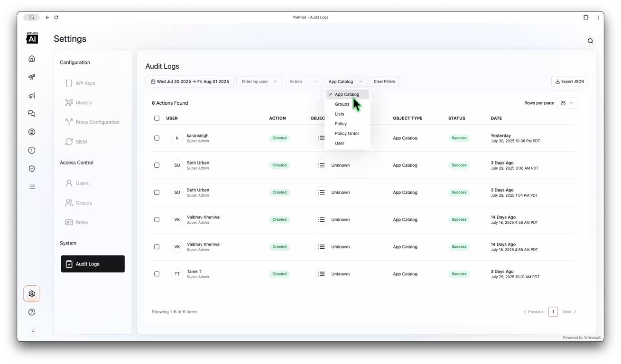
Task: Select the karansingh row checkbox
Action: coord(157,138)
